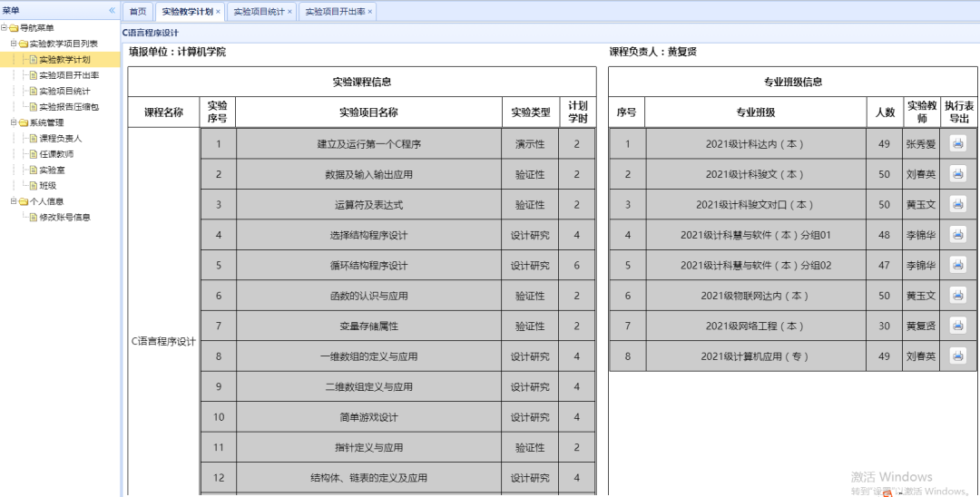Export execution table for 2021级物联网达内（本）
The height and width of the screenshot is (497, 980).
point(958,296)
